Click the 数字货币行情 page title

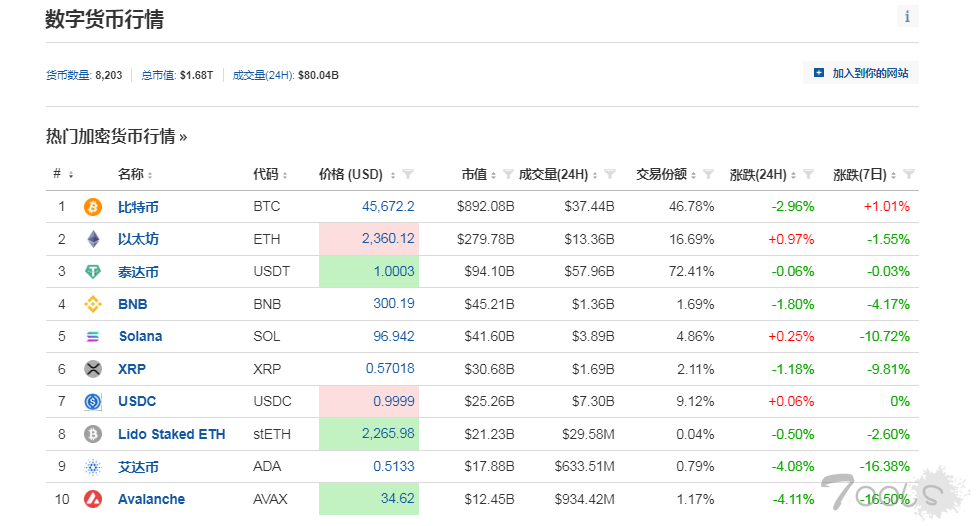pos(105,19)
